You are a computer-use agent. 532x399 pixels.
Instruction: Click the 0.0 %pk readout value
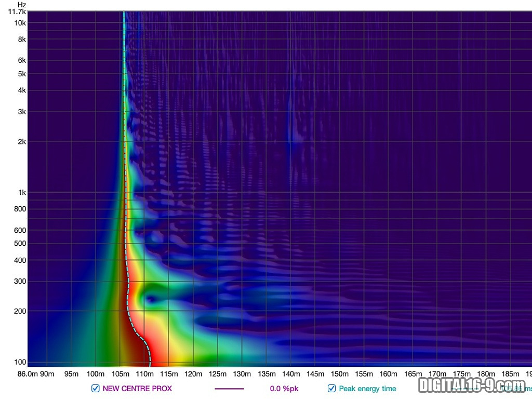[284, 389]
